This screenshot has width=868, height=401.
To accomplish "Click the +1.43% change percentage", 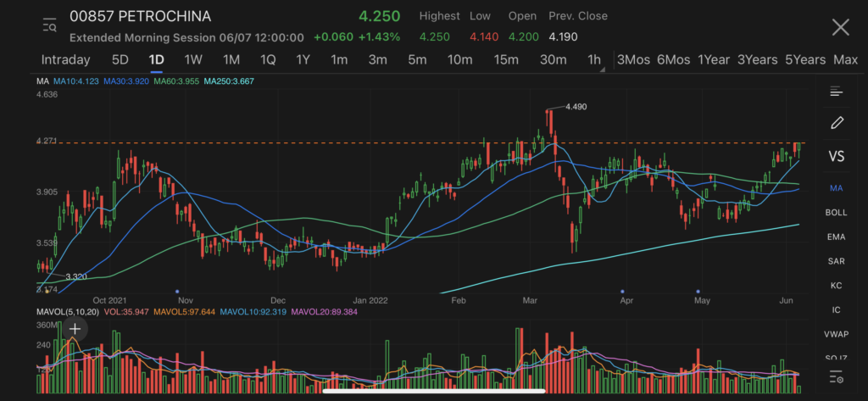I will tap(379, 37).
